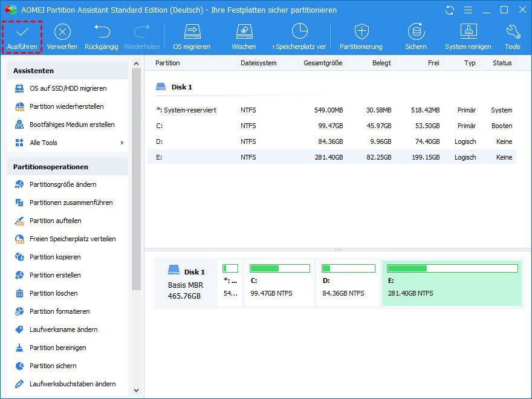Click Bootfähiges Medium erstellen
Image resolution: width=532 pixels, height=399 pixels.
(72, 125)
